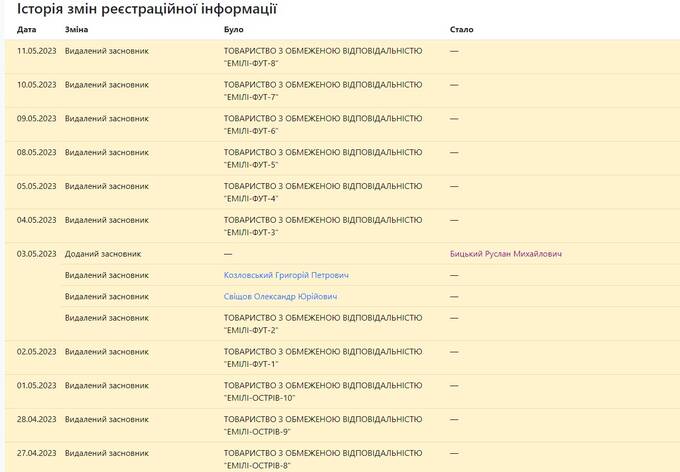Select the ЕМІЛІ-ОСТРІВ-10 company entry

pyautogui.click(x=323, y=391)
